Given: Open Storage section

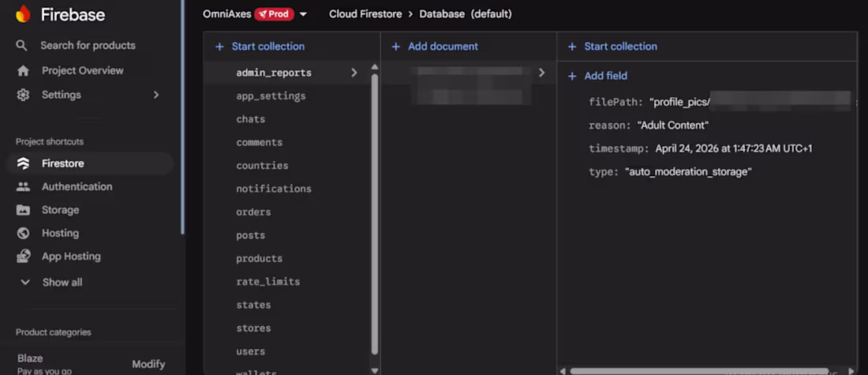Looking at the screenshot, I should point(60,210).
